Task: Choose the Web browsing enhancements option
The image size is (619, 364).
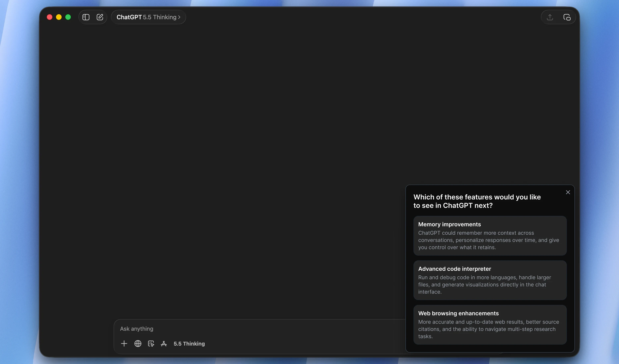Action: tap(490, 325)
